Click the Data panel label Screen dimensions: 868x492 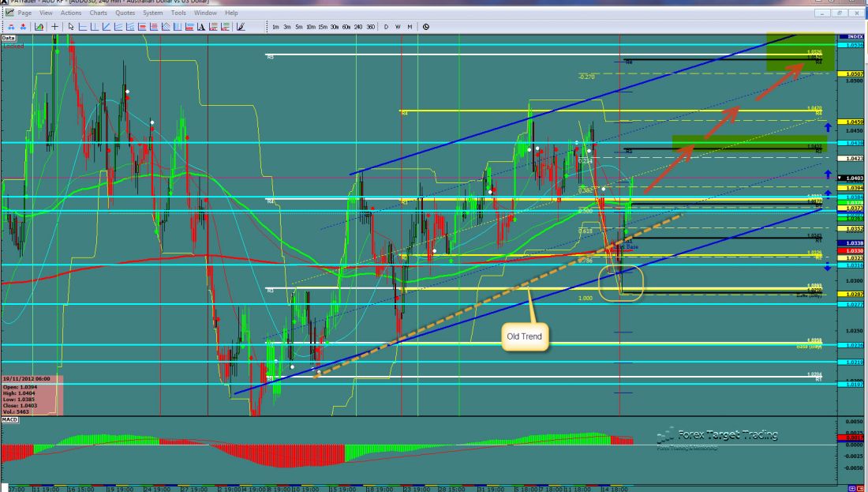tap(9, 37)
